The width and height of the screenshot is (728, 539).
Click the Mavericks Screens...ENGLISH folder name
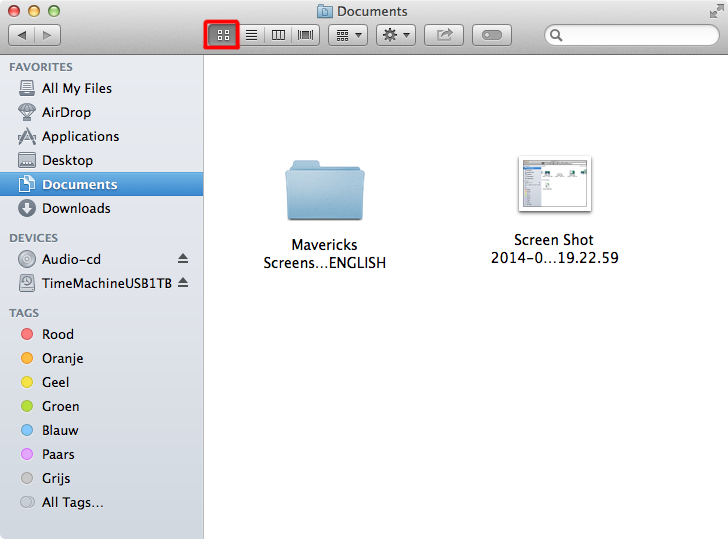point(325,253)
